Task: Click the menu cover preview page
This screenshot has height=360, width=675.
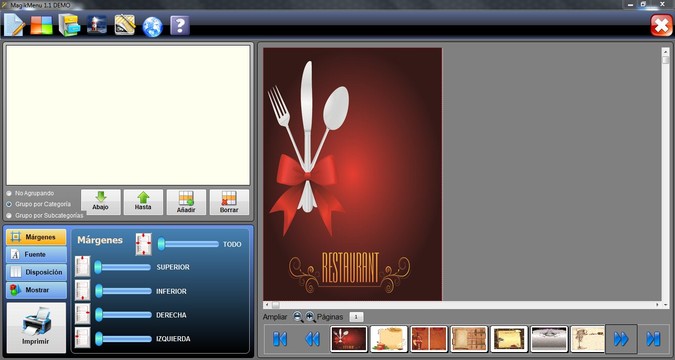Action: [x=353, y=174]
